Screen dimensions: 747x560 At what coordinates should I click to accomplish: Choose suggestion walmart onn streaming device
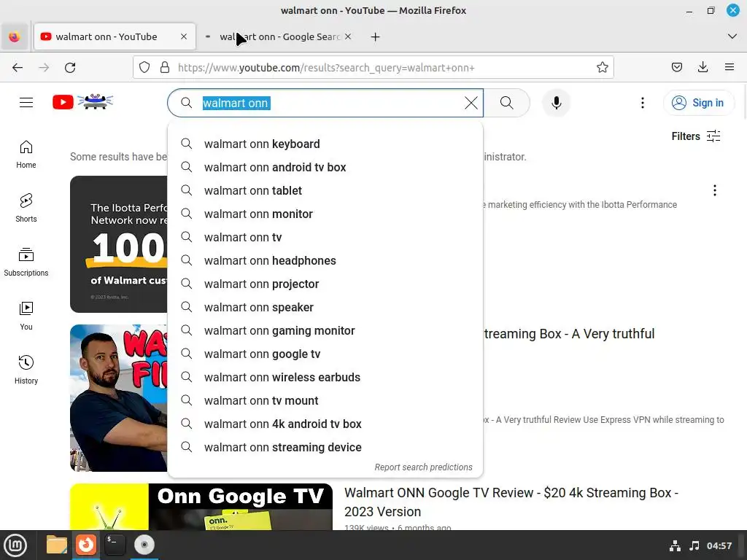coord(325,447)
